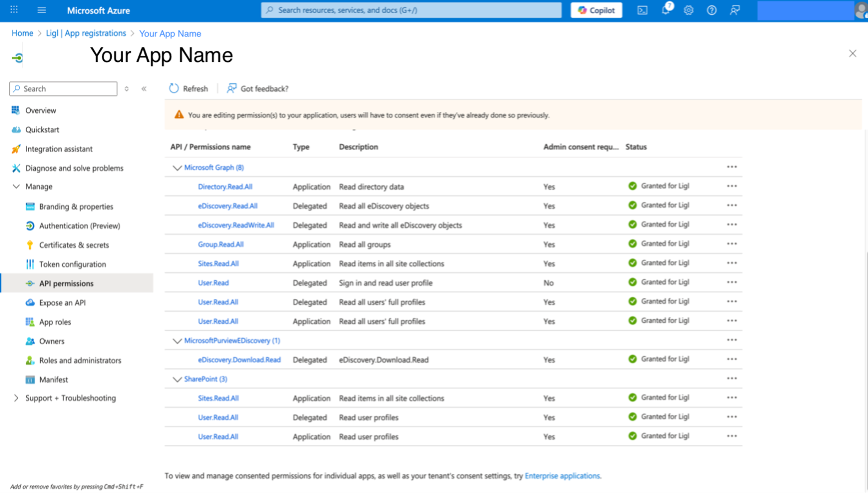The image size is (868, 498).
Task: Click Your App Name breadcrumb
Action: point(170,34)
